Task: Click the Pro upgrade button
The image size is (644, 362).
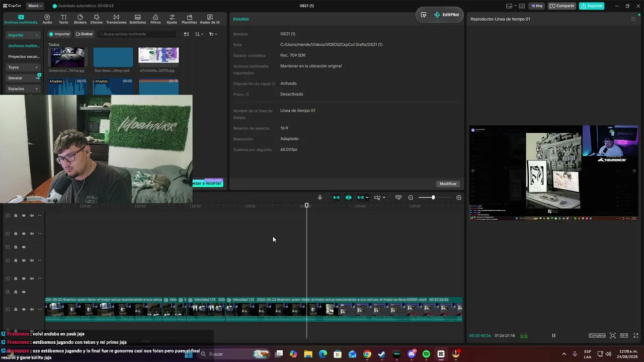Action: click(x=536, y=6)
